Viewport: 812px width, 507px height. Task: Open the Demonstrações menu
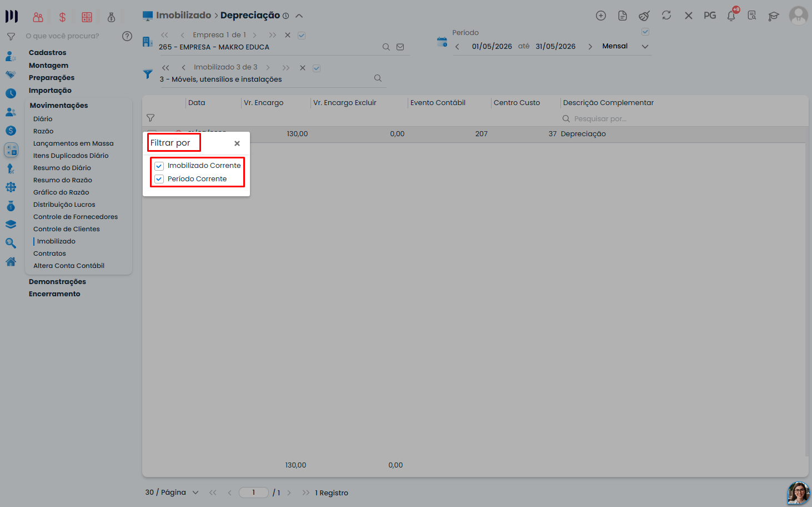point(57,282)
